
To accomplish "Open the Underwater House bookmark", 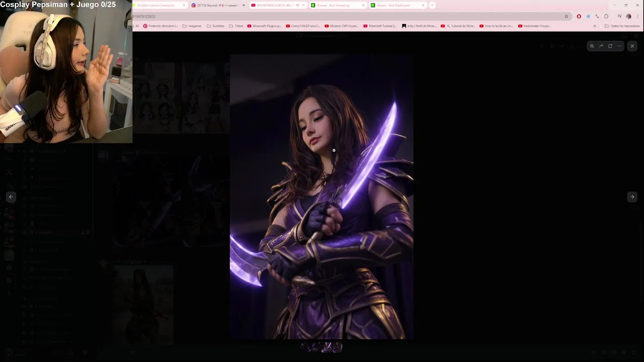I will [534, 26].
